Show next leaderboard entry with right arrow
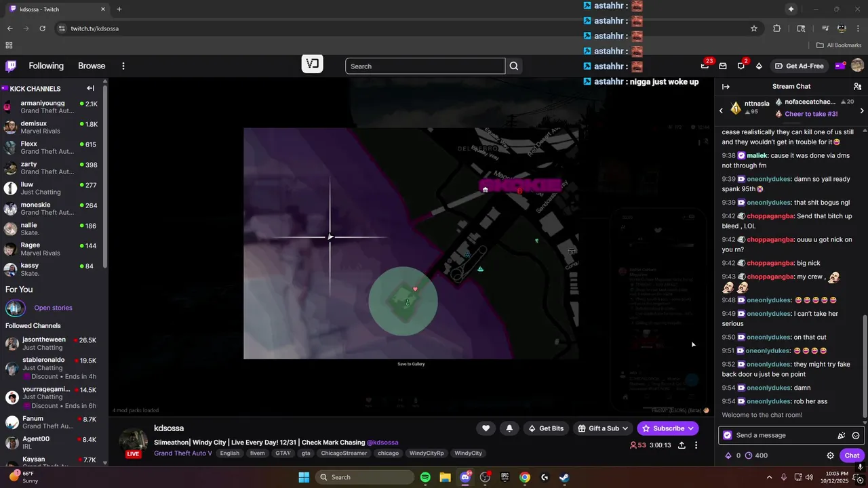The width and height of the screenshot is (868, 488). [x=862, y=110]
